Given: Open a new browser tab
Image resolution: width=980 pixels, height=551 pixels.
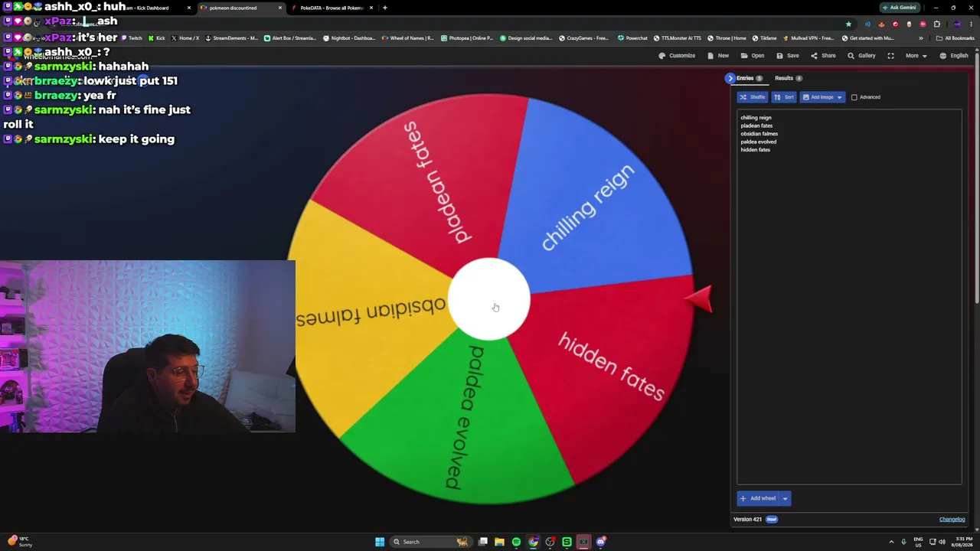Looking at the screenshot, I should 384,8.
